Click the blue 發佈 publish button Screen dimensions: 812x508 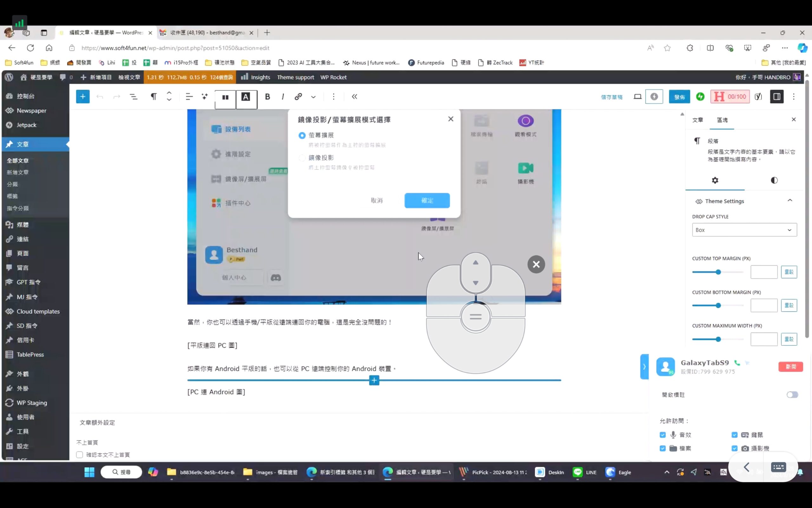pyautogui.click(x=679, y=97)
